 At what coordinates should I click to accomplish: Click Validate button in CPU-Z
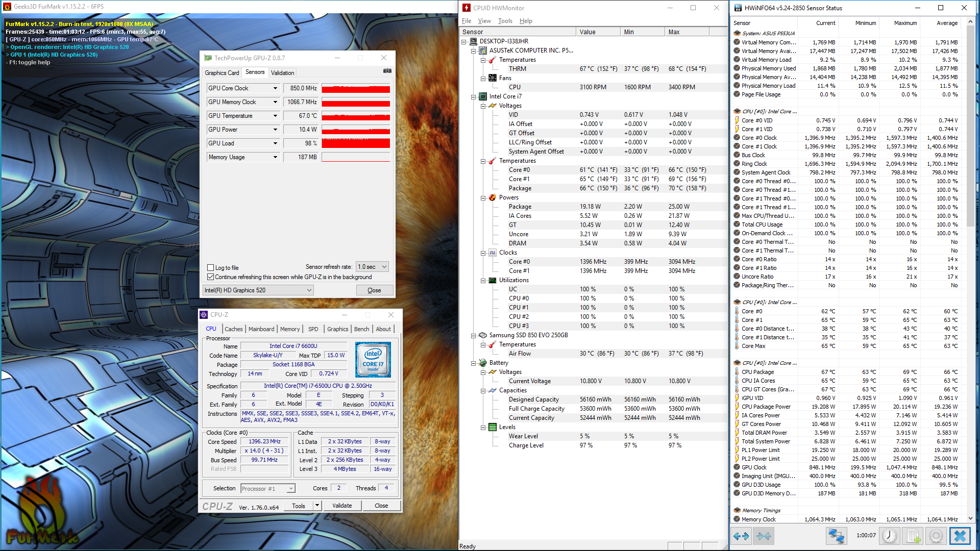[342, 506]
